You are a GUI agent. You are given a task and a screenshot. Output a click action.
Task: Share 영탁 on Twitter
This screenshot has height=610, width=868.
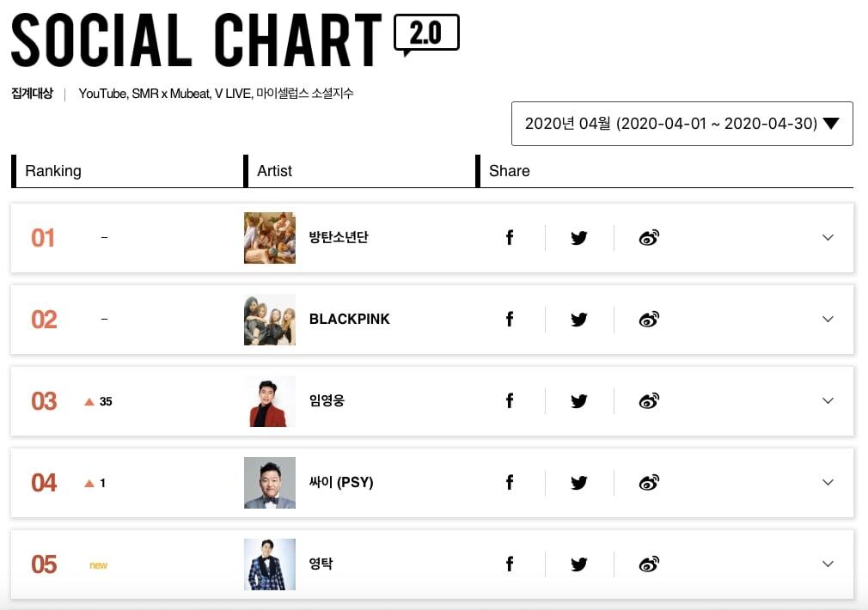point(579,564)
